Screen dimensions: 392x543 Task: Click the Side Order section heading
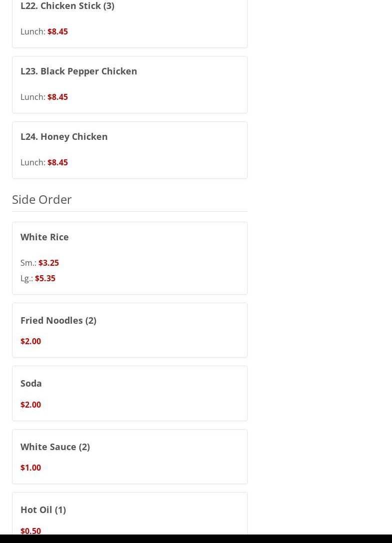tap(42, 199)
